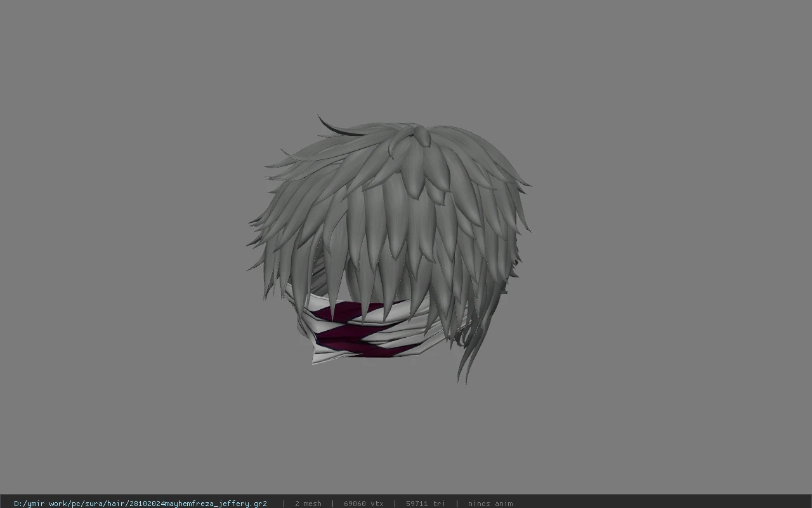This screenshot has width=812, height=508.
Task: Click the '2 mesh' status entry
Action: pyautogui.click(x=308, y=504)
